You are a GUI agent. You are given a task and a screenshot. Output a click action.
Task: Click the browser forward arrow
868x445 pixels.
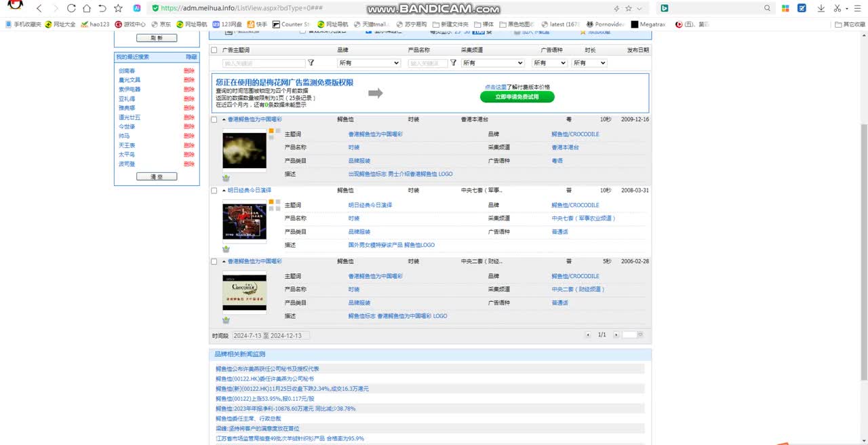(x=55, y=8)
